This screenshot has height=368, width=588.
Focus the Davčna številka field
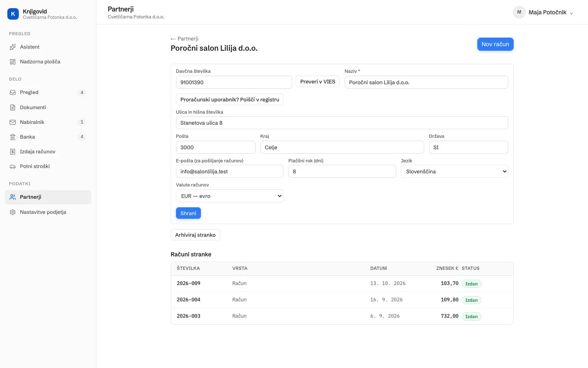click(x=234, y=82)
